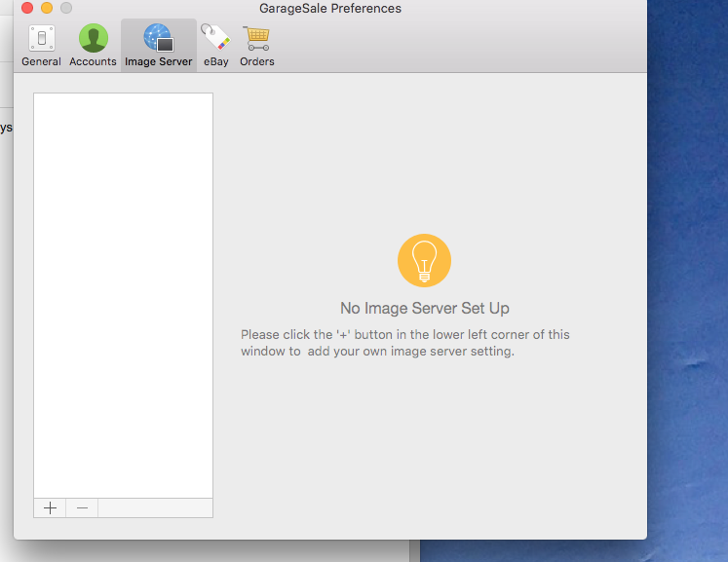The width and height of the screenshot is (728, 562).
Task: Open the General preferences pane
Action: click(x=41, y=46)
